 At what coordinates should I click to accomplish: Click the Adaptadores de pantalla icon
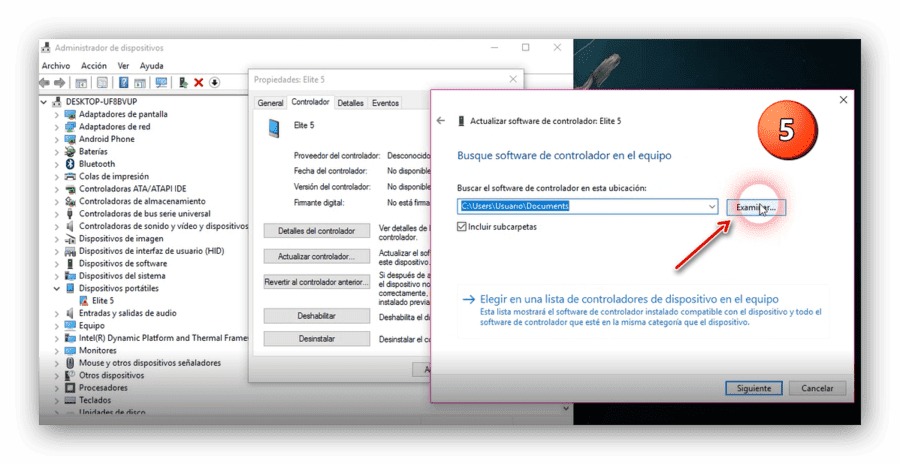[70, 114]
